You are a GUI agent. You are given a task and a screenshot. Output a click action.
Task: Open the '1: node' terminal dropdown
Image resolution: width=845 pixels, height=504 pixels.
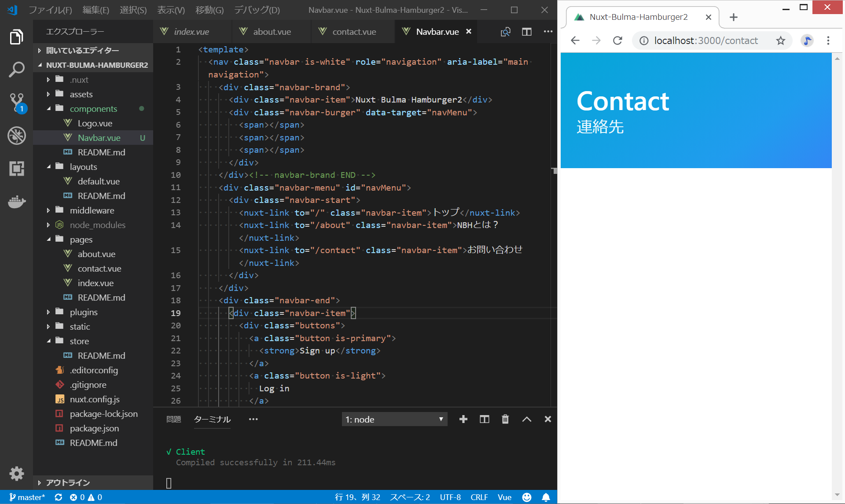(x=394, y=419)
